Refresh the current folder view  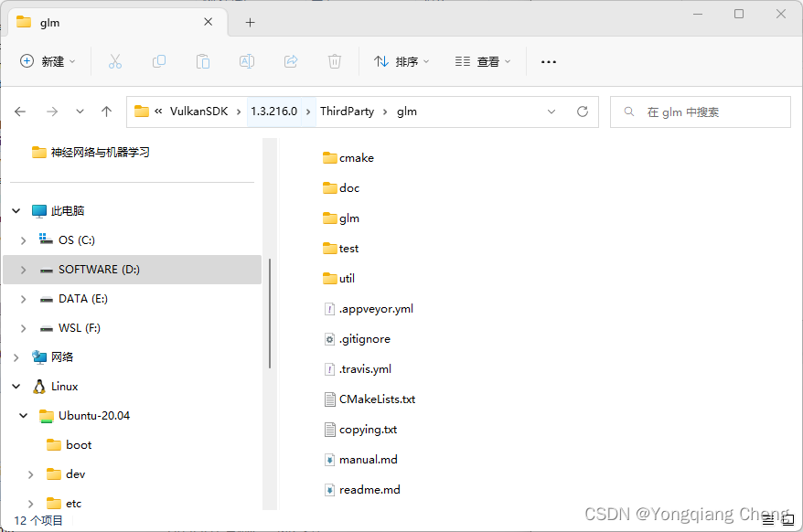click(x=583, y=112)
